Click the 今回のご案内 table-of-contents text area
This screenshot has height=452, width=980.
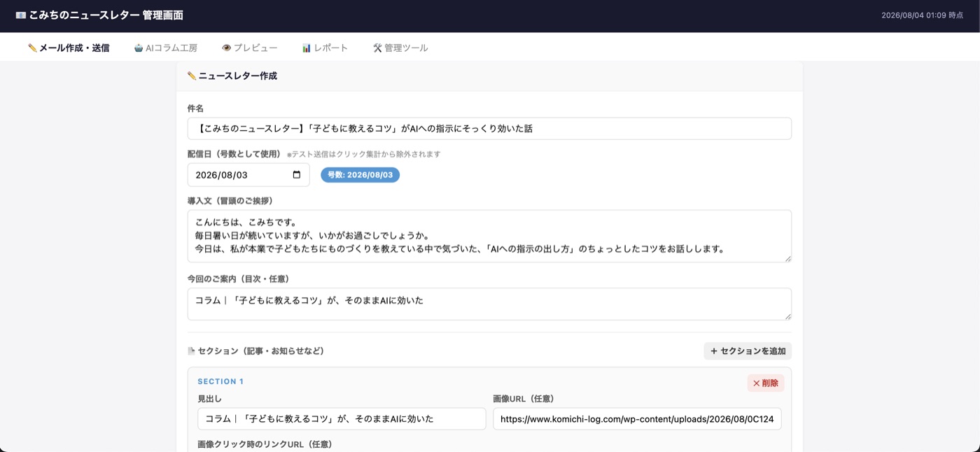(489, 304)
